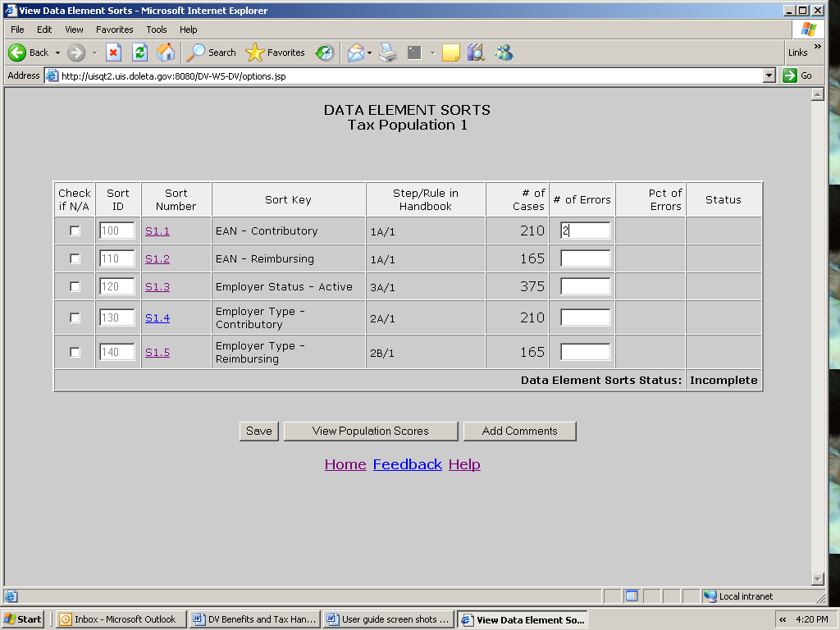The width and height of the screenshot is (840, 630).
Task: Click the View Population Scores button
Action: click(370, 431)
